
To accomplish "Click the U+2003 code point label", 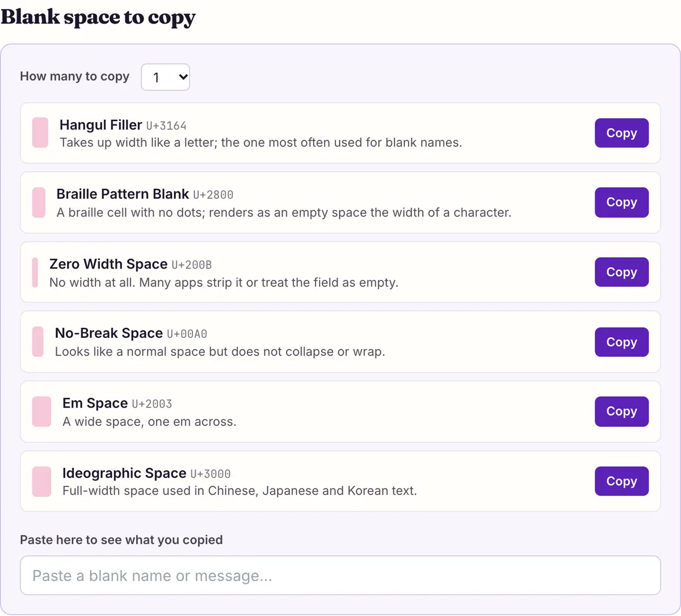I will coord(152,404).
